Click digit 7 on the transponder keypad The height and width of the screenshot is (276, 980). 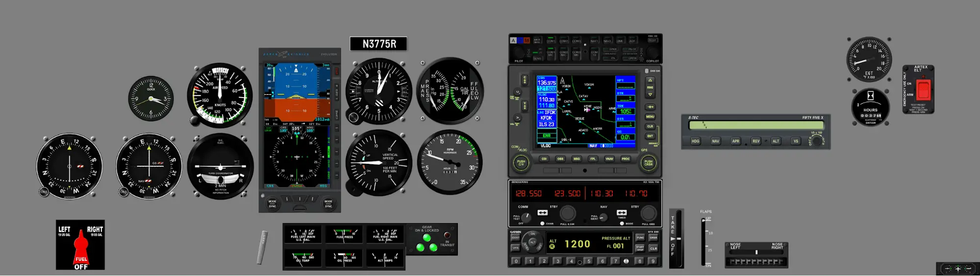coord(616,261)
